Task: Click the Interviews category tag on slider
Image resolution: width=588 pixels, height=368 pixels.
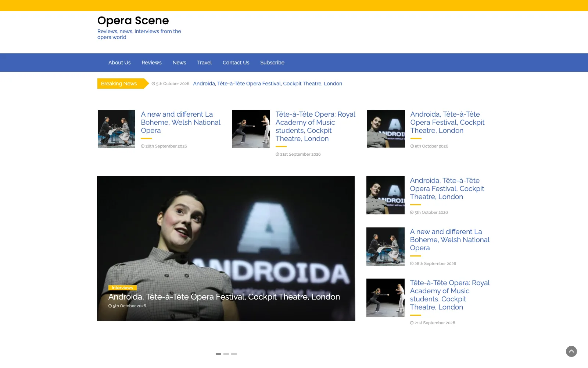Action: (122, 288)
